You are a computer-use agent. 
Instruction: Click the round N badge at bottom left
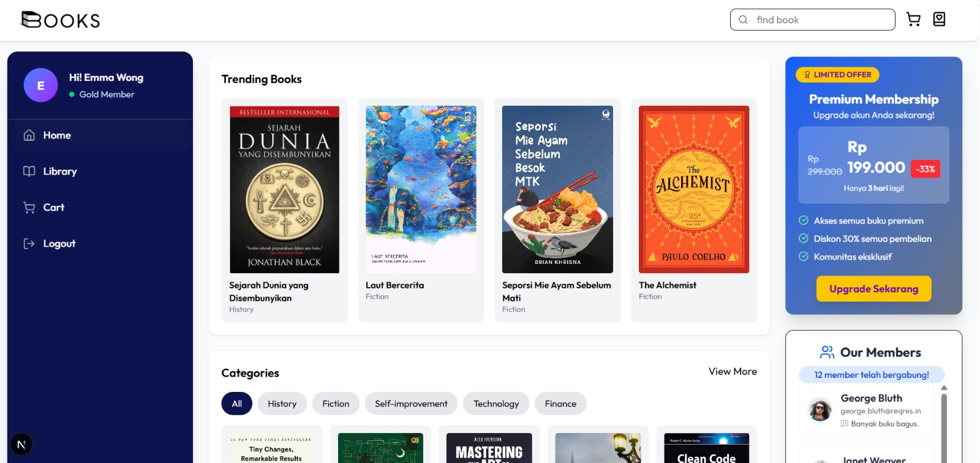(x=21, y=445)
